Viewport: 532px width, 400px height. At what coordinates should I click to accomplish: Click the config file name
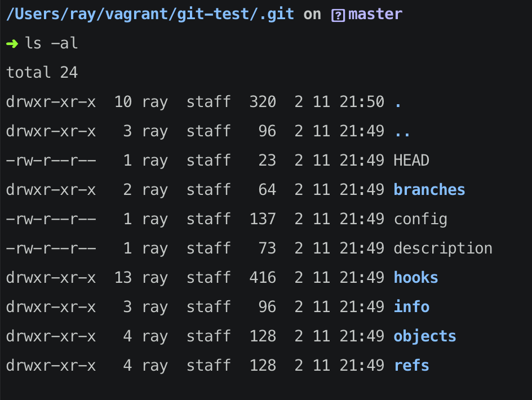420,220
